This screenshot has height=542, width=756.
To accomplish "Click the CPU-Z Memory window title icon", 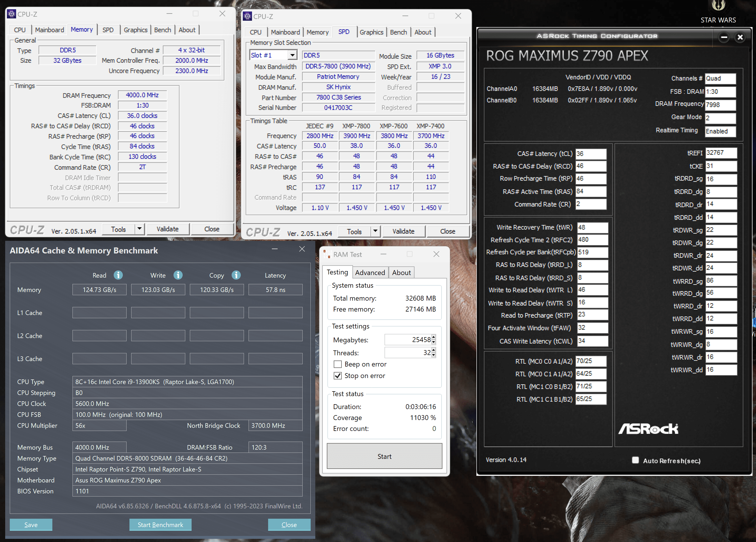I will click(12, 14).
